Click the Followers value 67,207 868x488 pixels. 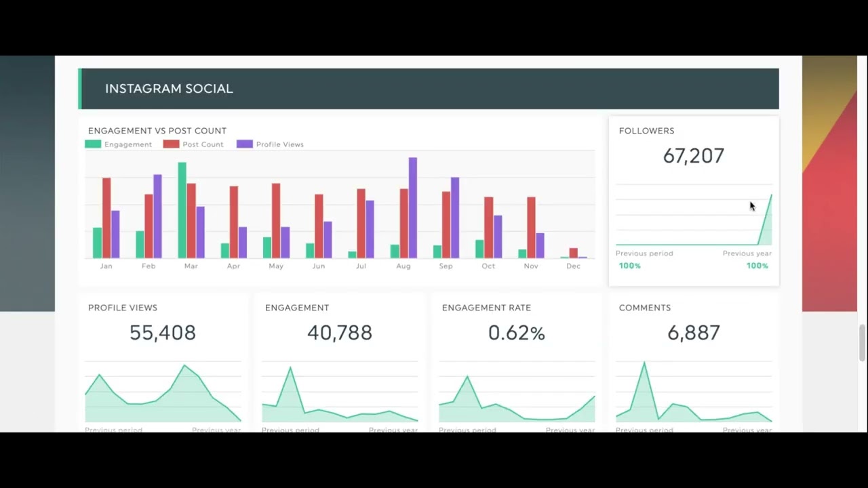[x=694, y=156]
